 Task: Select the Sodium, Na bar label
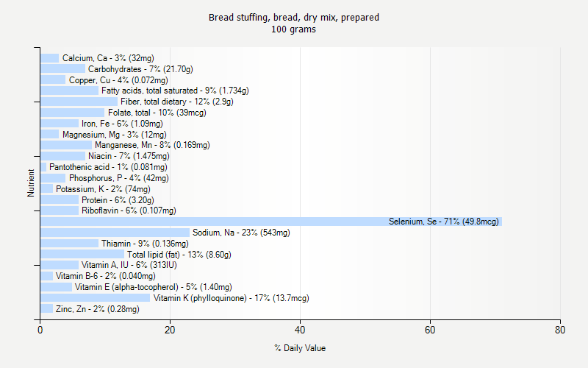pyautogui.click(x=241, y=233)
